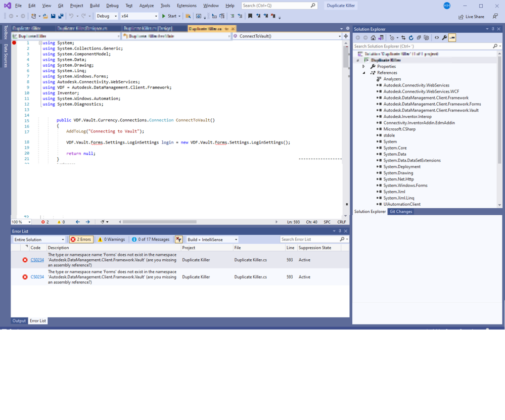This screenshot has width=505, height=420.
Task: Click the Solution Explorer pending changes filter icon
Action: [x=392, y=38]
